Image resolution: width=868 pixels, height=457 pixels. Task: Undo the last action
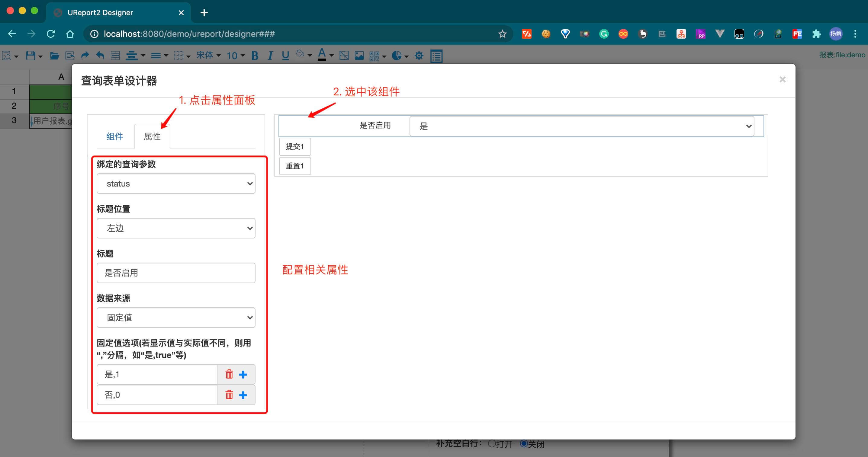(100, 56)
